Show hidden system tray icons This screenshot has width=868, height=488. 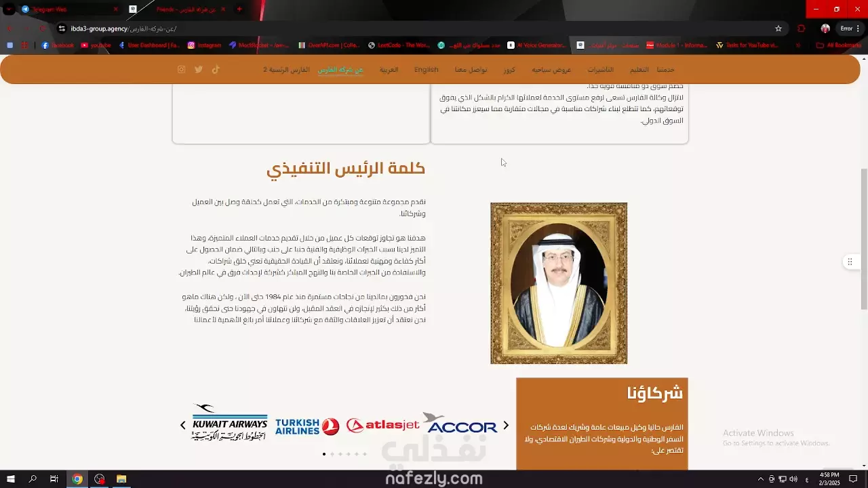point(760,479)
